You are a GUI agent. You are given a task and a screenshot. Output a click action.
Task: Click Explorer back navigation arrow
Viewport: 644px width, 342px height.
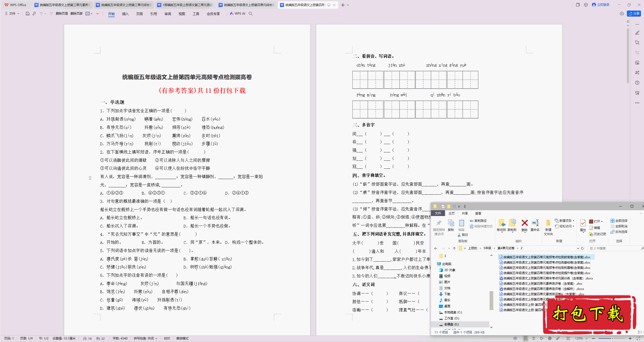pos(436,248)
